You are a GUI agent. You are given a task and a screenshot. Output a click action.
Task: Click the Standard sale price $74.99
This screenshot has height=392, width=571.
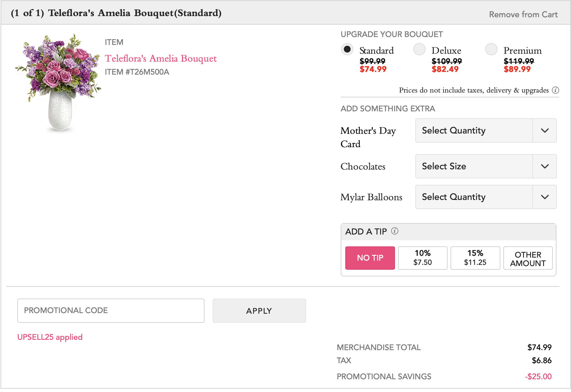(373, 69)
